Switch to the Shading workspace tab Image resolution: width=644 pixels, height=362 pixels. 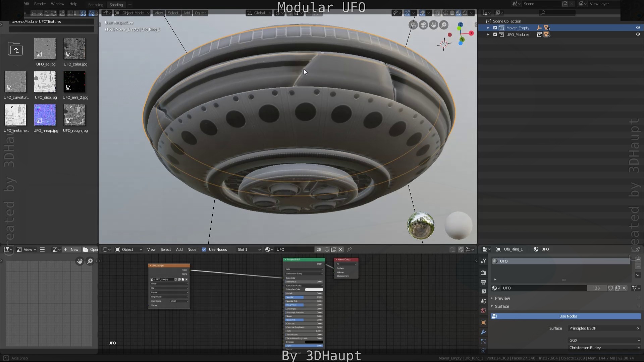116,5
